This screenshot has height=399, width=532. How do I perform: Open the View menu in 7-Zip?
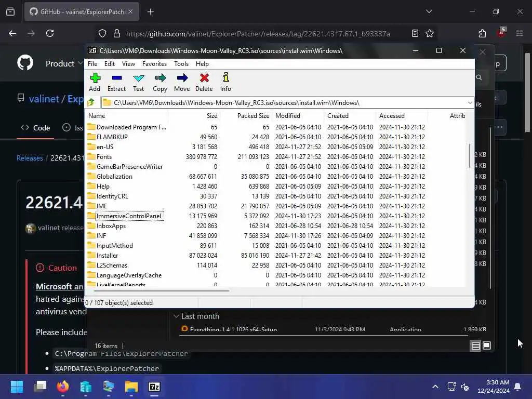pyautogui.click(x=128, y=64)
